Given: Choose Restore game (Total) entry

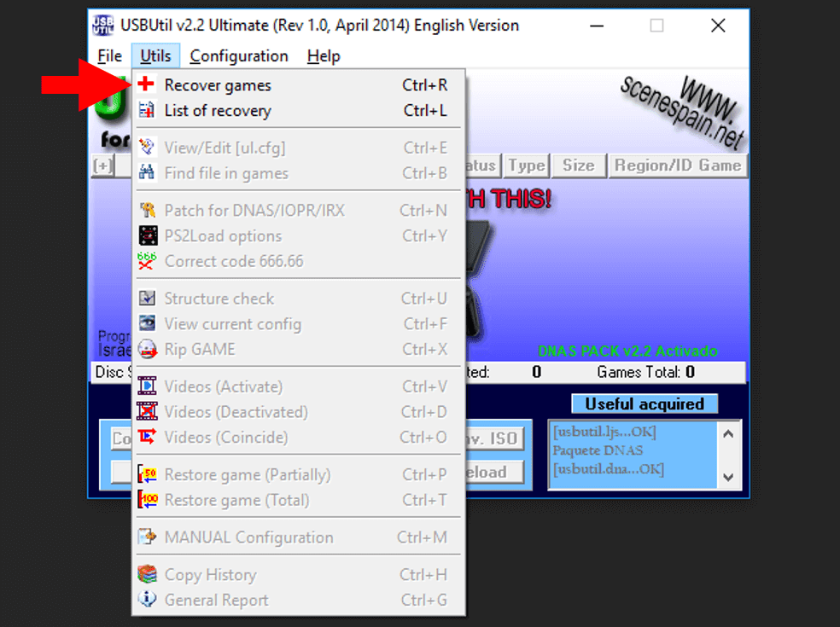Looking at the screenshot, I should (x=299, y=500).
